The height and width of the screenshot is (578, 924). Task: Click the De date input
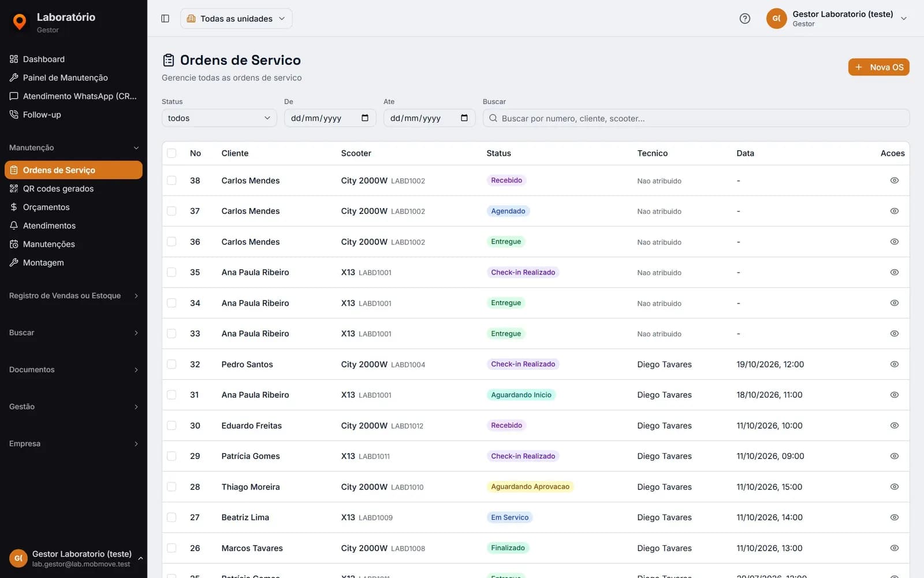[x=330, y=118]
